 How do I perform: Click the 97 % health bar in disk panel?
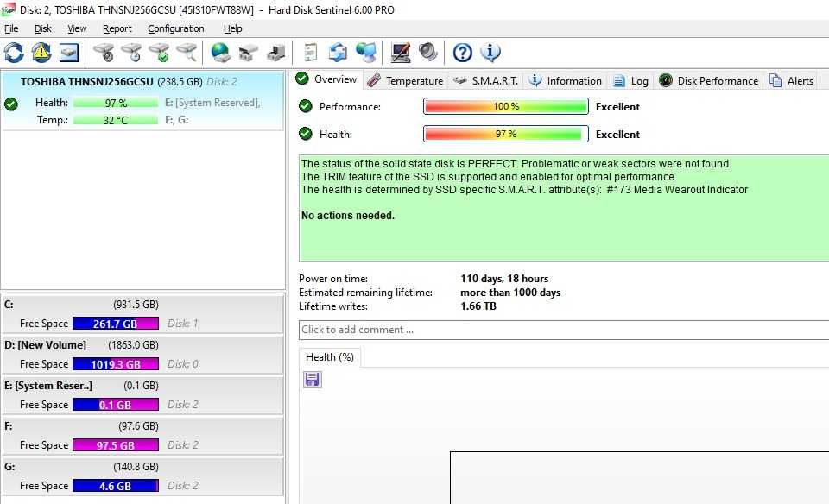(x=116, y=103)
